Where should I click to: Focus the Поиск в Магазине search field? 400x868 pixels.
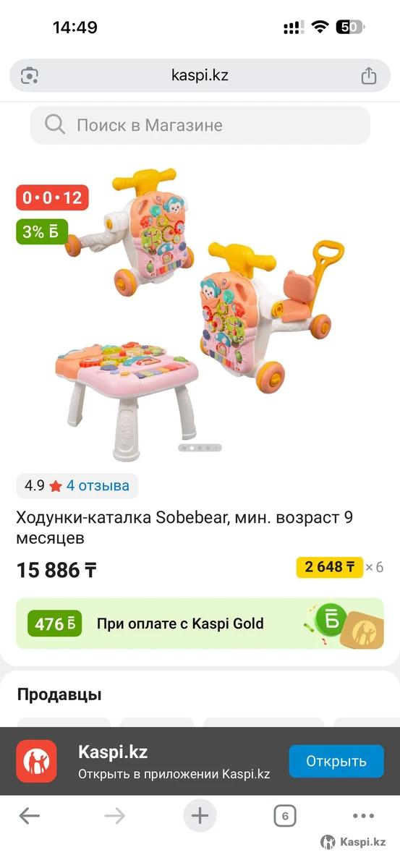point(200,125)
